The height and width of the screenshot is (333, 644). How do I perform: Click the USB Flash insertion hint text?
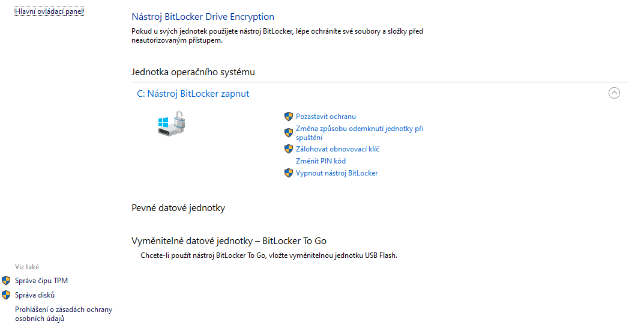point(269,255)
